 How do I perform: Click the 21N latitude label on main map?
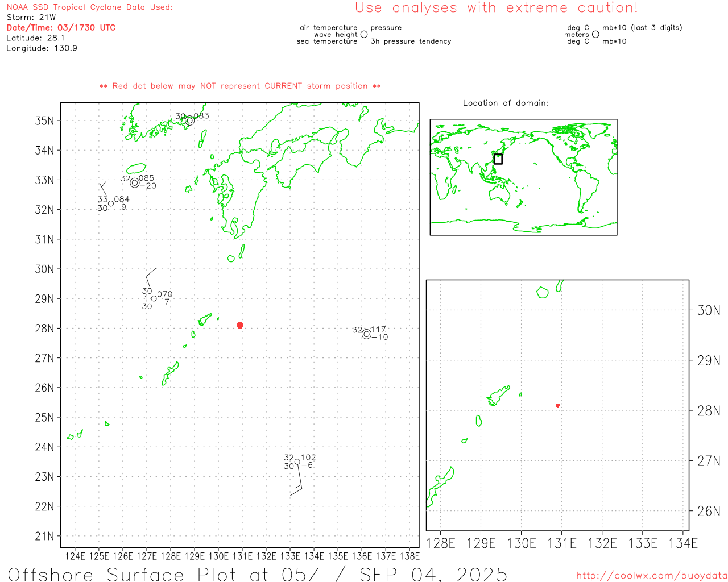(44, 537)
